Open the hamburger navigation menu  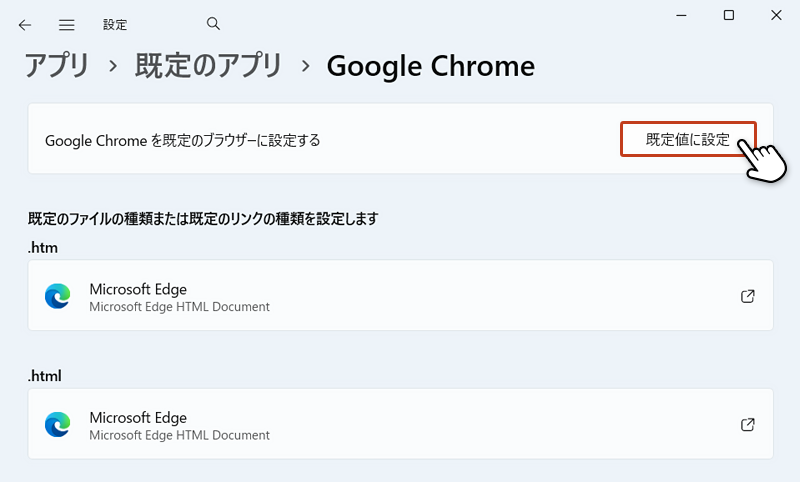pyautogui.click(x=66, y=25)
